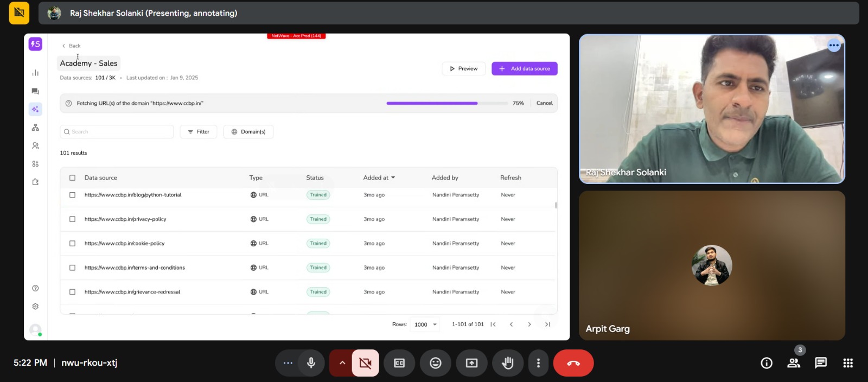The height and width of the screenshot is (382, 868).
Task: Open the contacts person sidebar icon
Action: tap(35, 145)
